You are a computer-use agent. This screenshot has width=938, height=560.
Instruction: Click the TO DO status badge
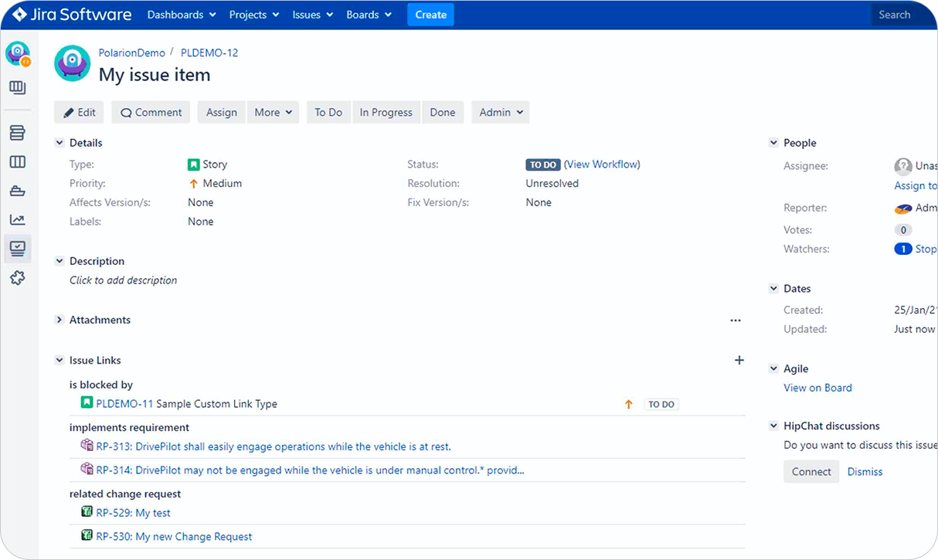click(542, 165)
